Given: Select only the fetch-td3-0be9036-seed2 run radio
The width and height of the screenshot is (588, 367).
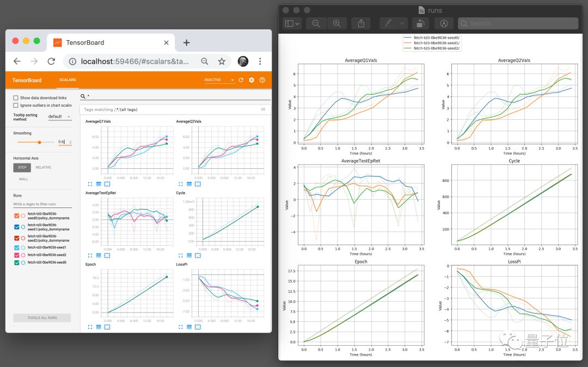Looking at the screenshot, I should coord(23,255).
